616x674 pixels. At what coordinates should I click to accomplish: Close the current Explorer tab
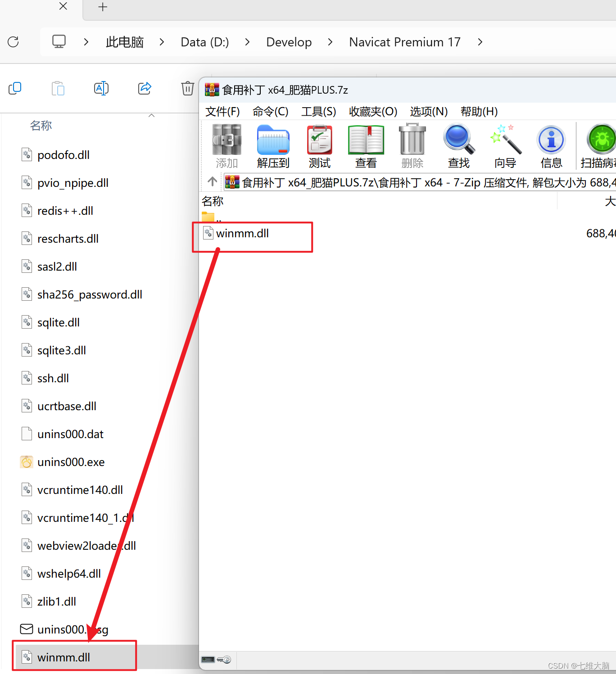[63, 6]
